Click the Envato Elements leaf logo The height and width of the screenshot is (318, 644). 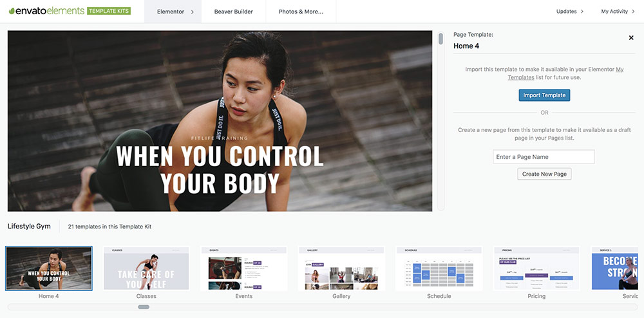(x=12, y=11)
